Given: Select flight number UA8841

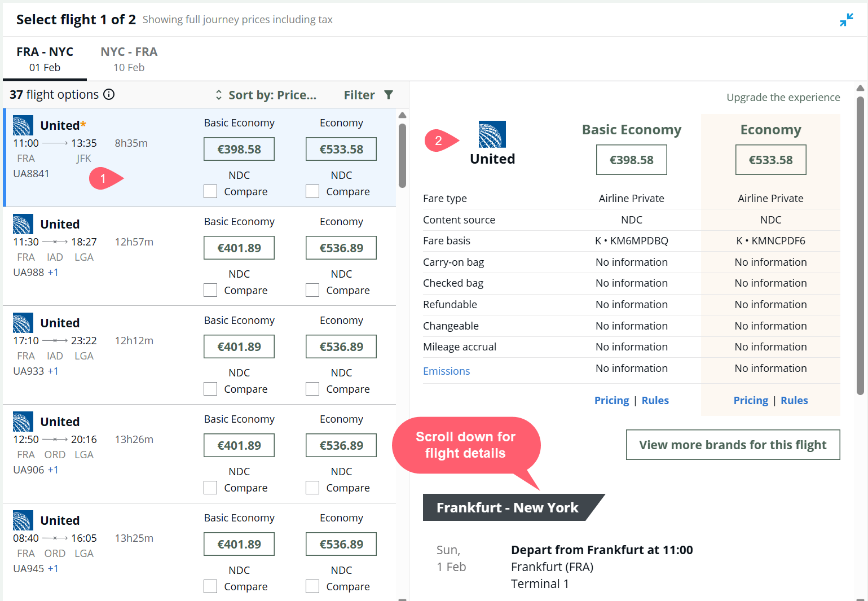Looking at the screenshot, I should (31, 173).
